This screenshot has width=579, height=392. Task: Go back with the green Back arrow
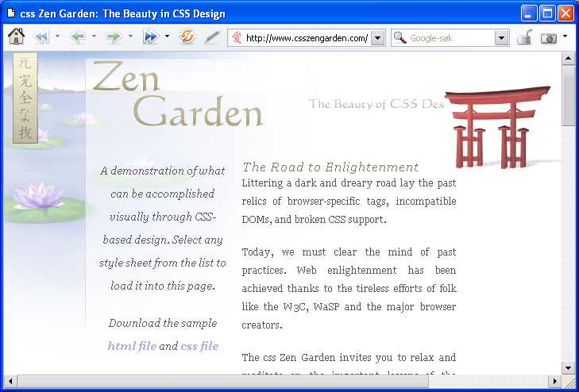point(78,37)
